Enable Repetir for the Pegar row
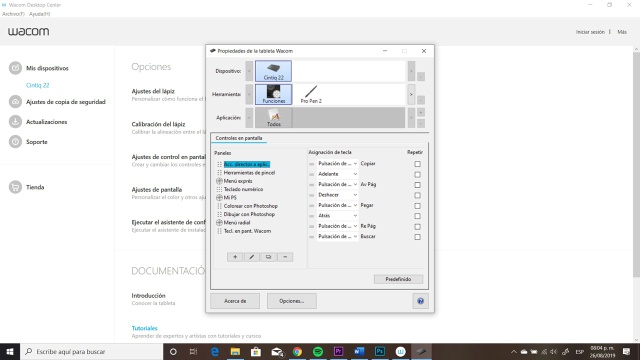 click(x=417, y=206)
